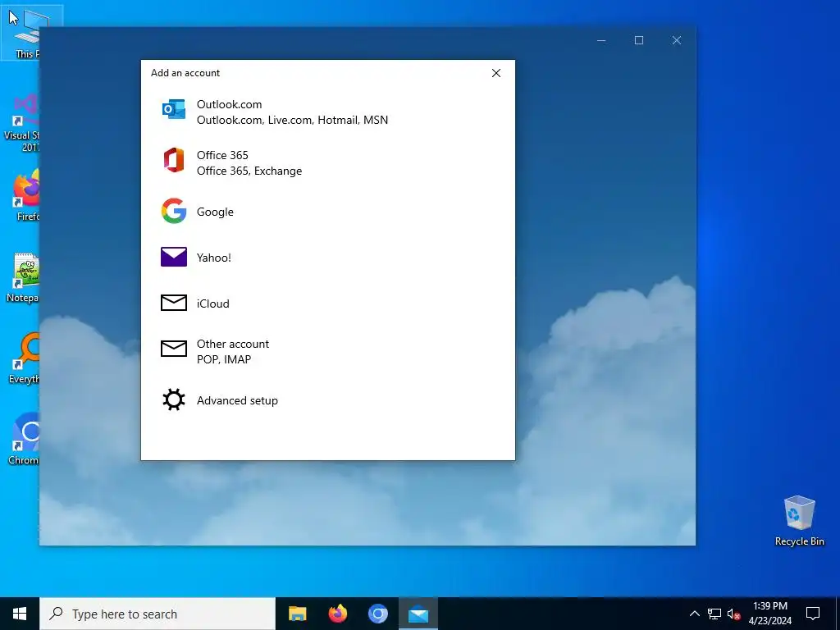Viewport: 840px width, 630px height.
Task: Close the Mail app window
Action: tap(677, 40)
